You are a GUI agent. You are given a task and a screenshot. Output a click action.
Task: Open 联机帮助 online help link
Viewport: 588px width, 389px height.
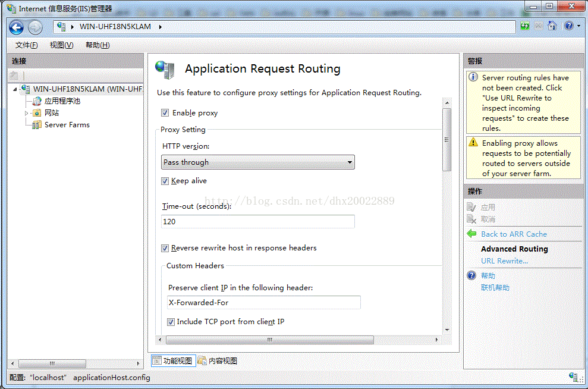point(495,288)
